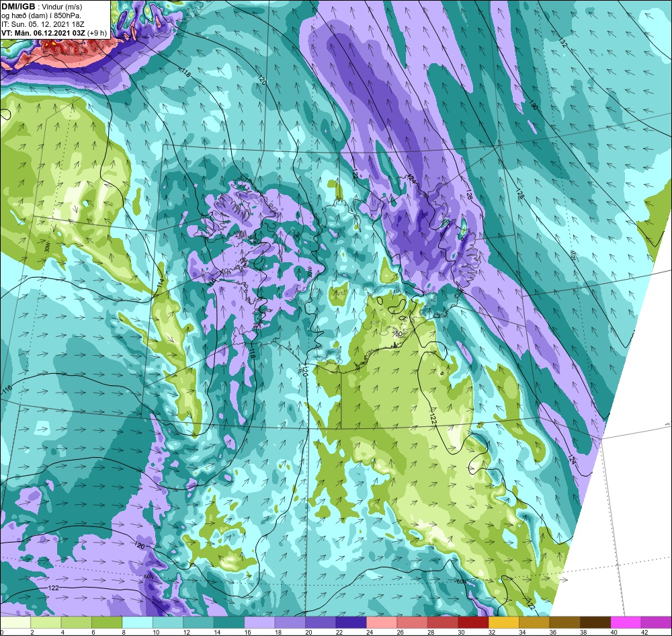Click the 132 height contour label
Screen dimensions: 672x636
pyautogui.click(x=563, y=42)
